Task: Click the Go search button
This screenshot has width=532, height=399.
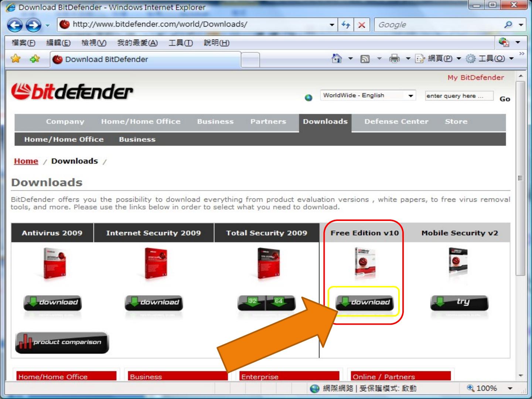Action: [x=505, y=99]
